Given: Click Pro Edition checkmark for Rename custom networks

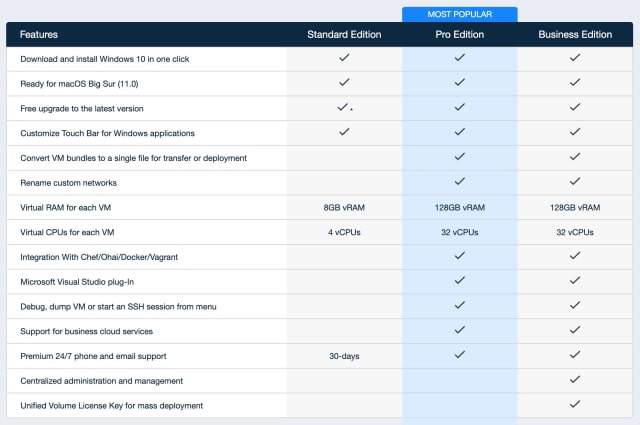Looking at the screenshot, I should [x=460, y=181].
